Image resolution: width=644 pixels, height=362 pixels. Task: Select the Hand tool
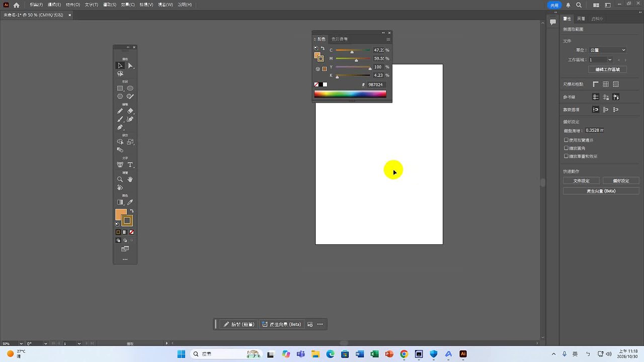click(130, 179)
